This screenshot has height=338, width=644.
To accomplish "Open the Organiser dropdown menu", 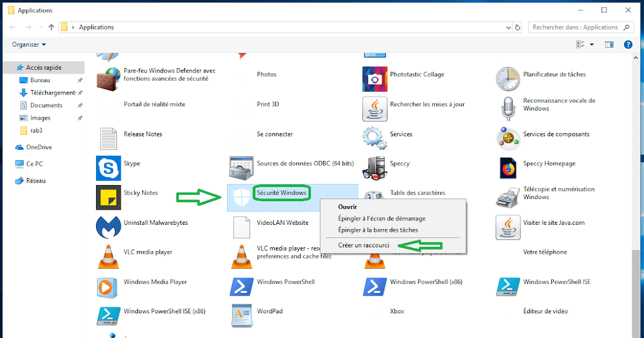I will [x=29, y=45].
